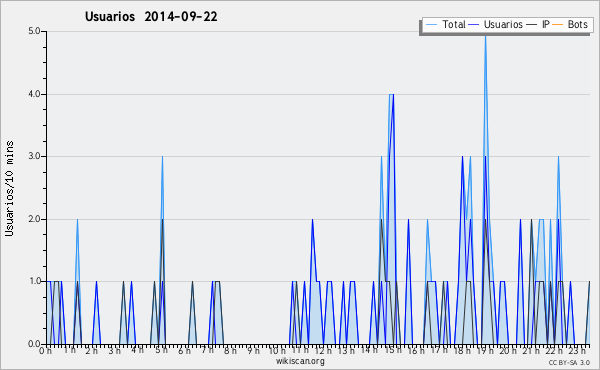Click the Usuarios/10 mins y-axis title

tap(9, 188)
